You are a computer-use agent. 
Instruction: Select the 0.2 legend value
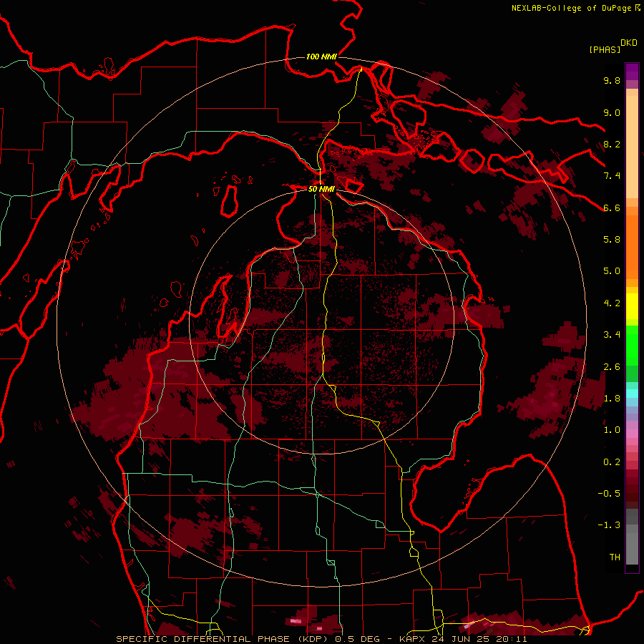612,462
